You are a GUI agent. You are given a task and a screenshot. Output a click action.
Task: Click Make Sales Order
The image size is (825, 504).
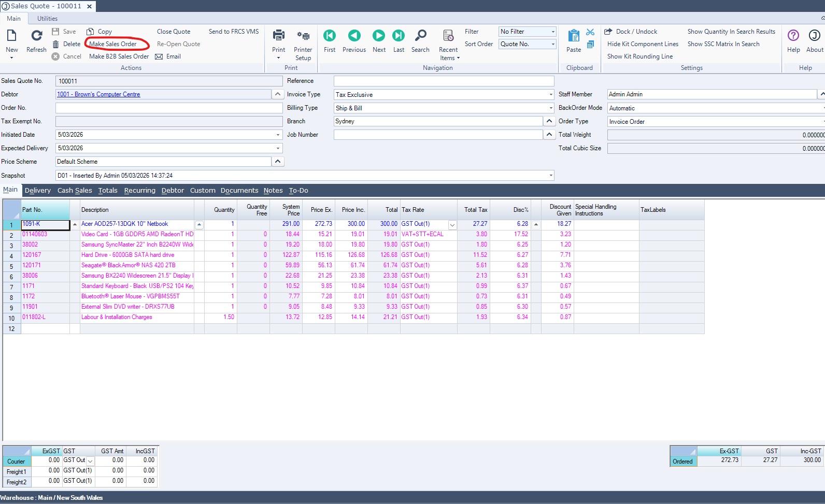tap(113, 44)
